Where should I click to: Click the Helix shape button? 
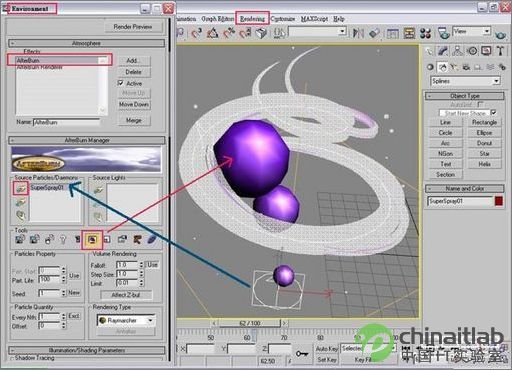tap(484, 164)
